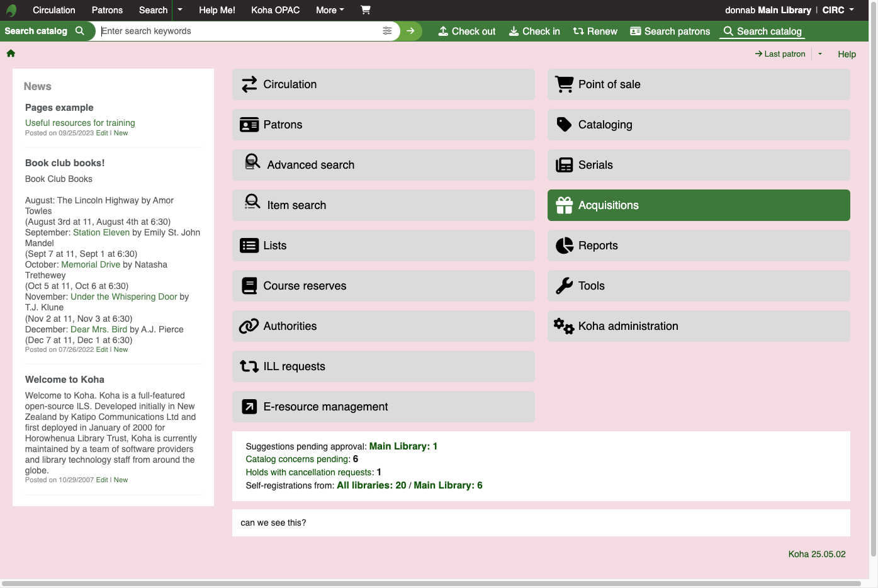Click the magnifier icon beside Search catalog label
878x588 pixels.
[80, 31]
